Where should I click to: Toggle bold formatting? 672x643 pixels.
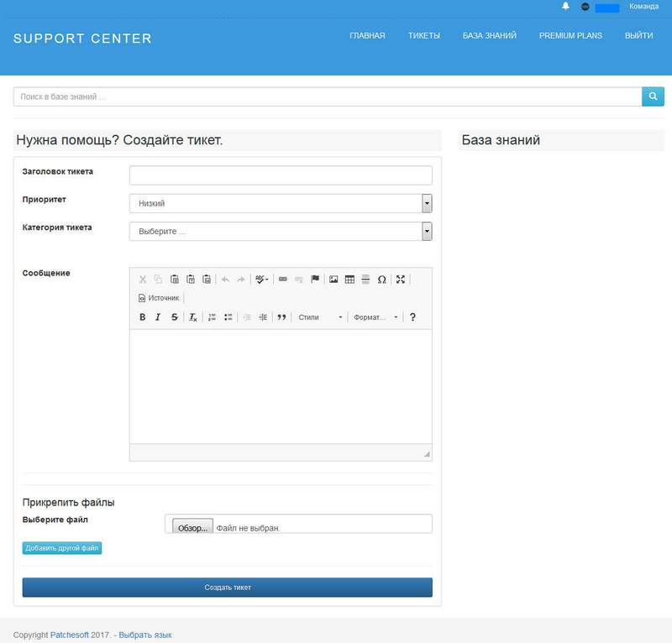pyautogui.click(x=143, y=317)
